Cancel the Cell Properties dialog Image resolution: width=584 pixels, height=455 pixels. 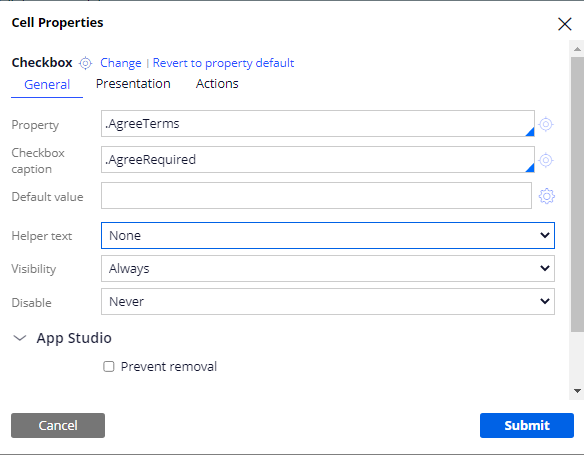click(58, 425)
